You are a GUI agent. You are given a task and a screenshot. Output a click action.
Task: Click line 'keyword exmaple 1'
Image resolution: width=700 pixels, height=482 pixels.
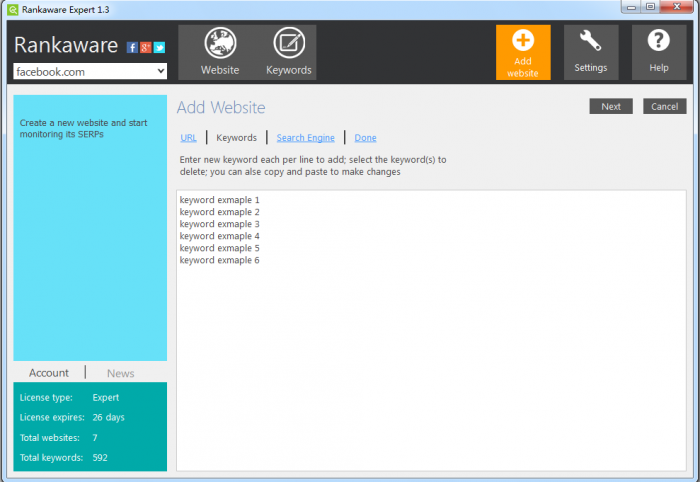click(x=219, y=200)
